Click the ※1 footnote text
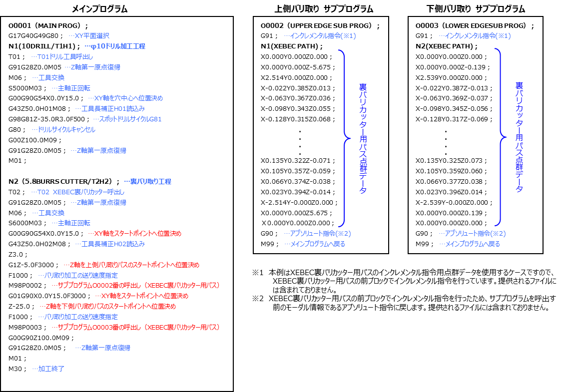 click(x=405, y=281)
